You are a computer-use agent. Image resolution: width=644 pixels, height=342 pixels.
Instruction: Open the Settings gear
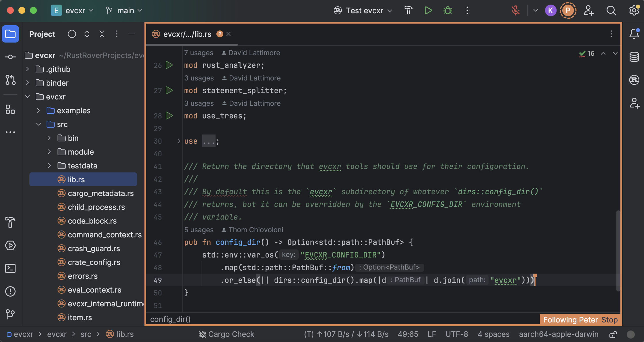[634, 10]
